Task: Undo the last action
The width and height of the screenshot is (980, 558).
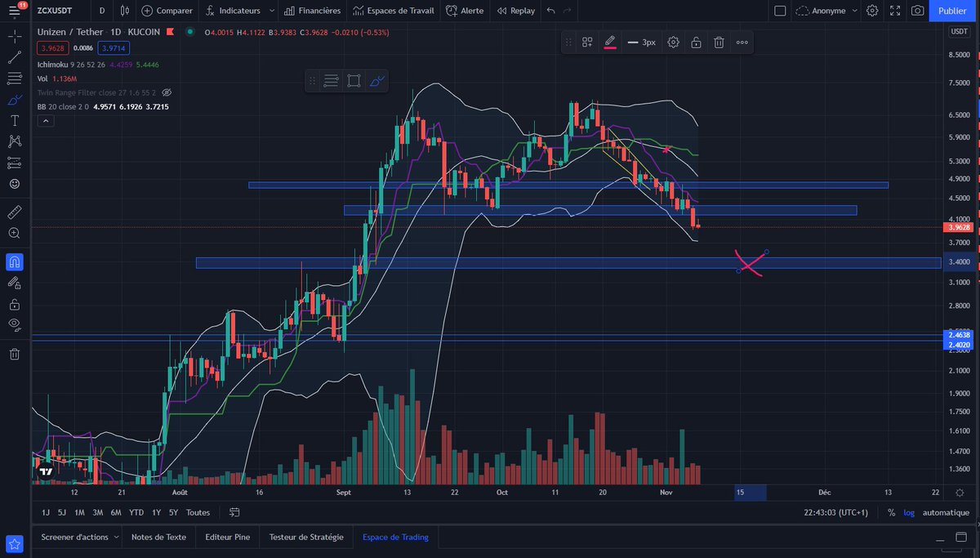Action: (550, 11)
